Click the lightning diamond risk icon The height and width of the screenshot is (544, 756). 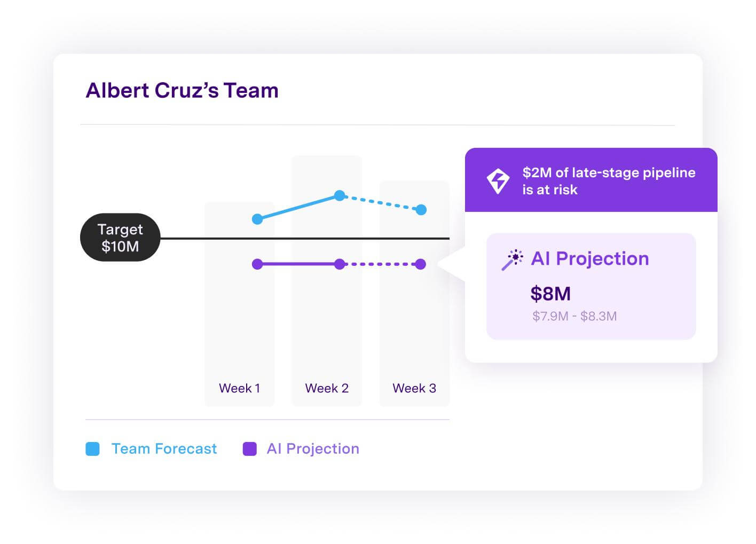[498, 180]
